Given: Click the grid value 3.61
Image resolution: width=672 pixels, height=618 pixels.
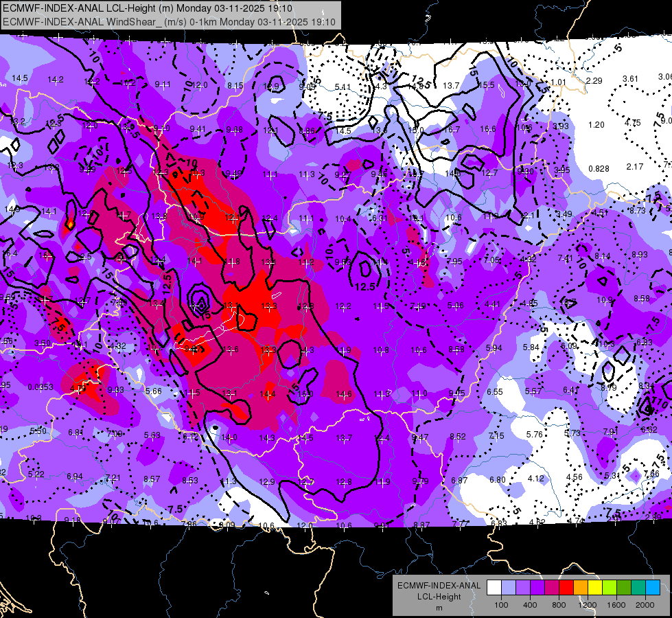Looking at the screenshot, I should (x=630, y=79).
